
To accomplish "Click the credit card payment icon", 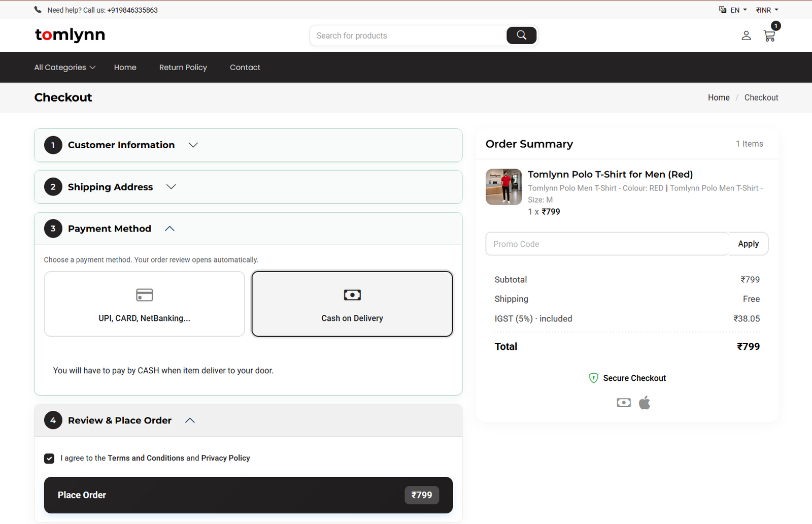I will click(x=145, y=295).
